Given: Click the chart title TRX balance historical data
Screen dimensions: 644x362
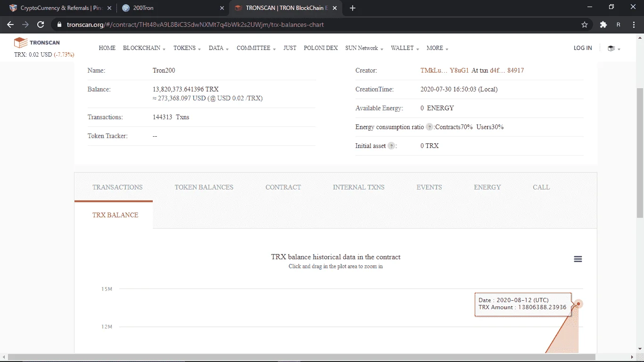Looking at the screenshot, I should point(336,257).
